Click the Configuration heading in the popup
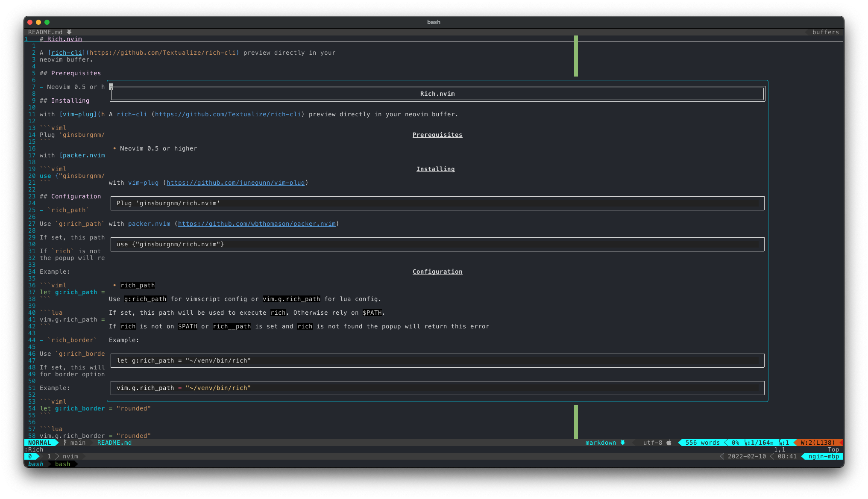Viewport: 868px width, 499px height. point(437,272)
